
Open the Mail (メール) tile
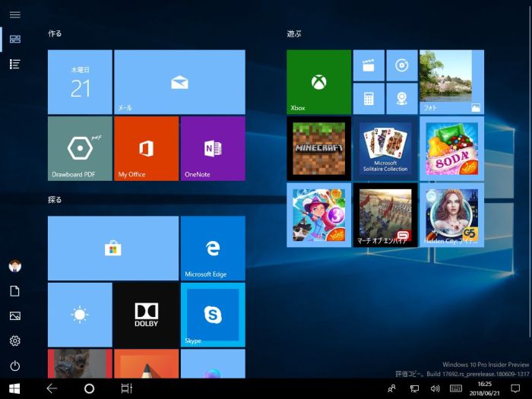[x=179, y=82]
